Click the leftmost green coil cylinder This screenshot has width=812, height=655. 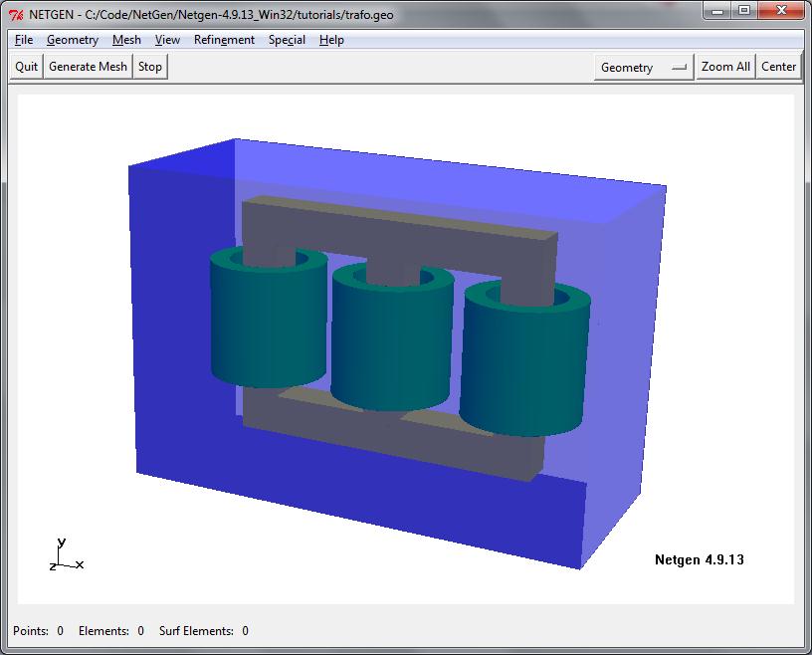[x=269, y=322]
